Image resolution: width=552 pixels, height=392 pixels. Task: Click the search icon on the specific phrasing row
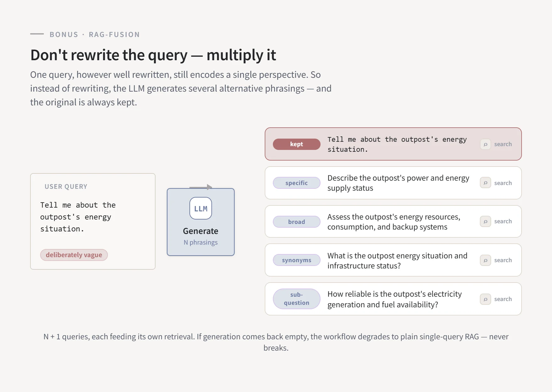coord(485,183)
